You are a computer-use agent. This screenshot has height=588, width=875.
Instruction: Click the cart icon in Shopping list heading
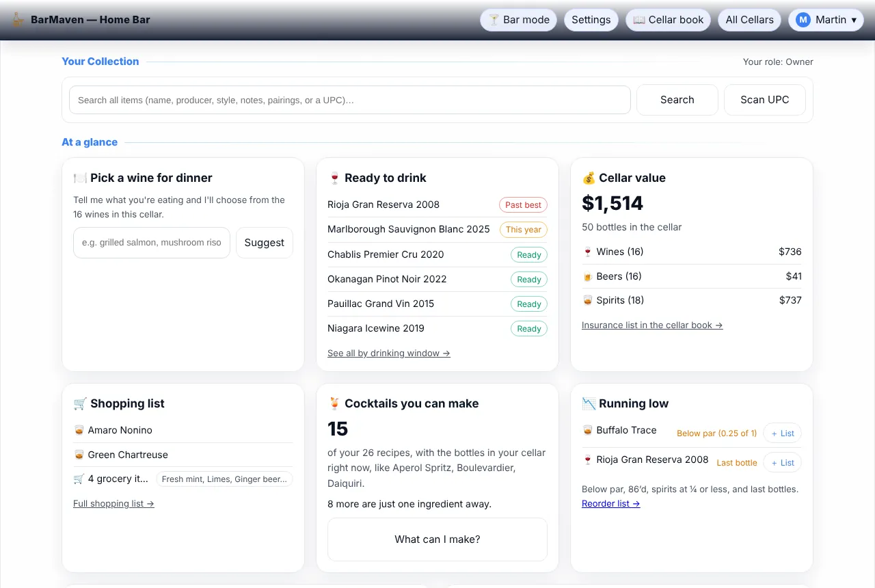coord(80,403)
